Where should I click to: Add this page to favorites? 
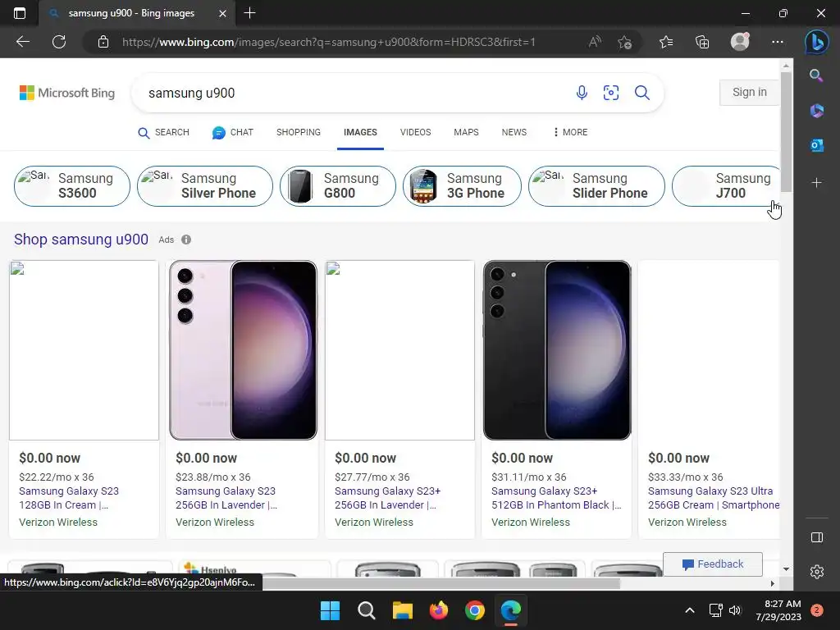click(x=624, y=42)
